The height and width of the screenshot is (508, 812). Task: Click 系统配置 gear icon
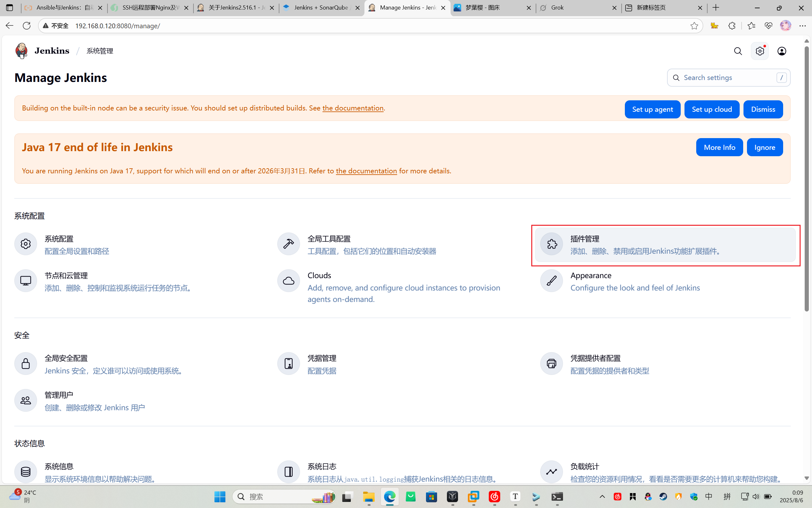(25, 244)
